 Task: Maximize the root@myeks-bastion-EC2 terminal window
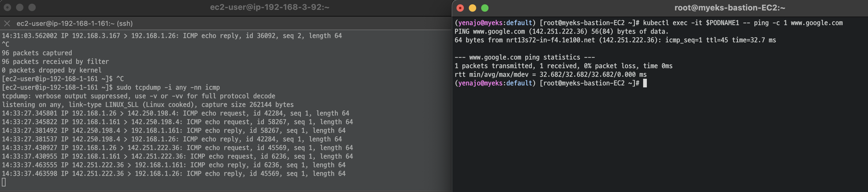485,8
